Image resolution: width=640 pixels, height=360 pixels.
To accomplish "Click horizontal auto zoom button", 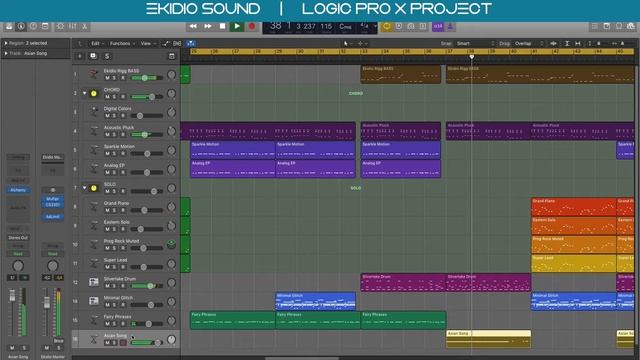I will coord(578,43).
